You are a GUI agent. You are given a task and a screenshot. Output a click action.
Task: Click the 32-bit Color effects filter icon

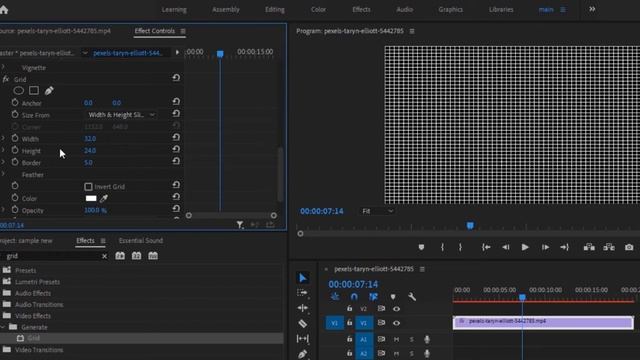136,256
